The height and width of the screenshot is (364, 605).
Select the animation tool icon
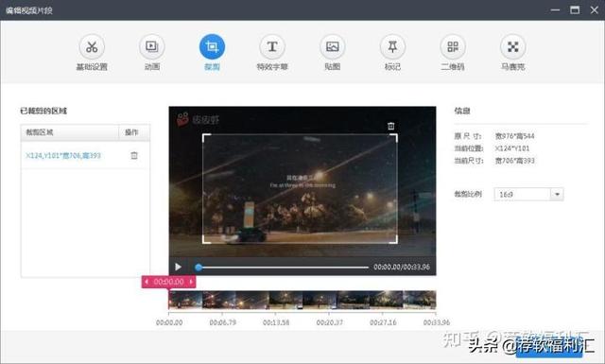(x=152, y=47)
